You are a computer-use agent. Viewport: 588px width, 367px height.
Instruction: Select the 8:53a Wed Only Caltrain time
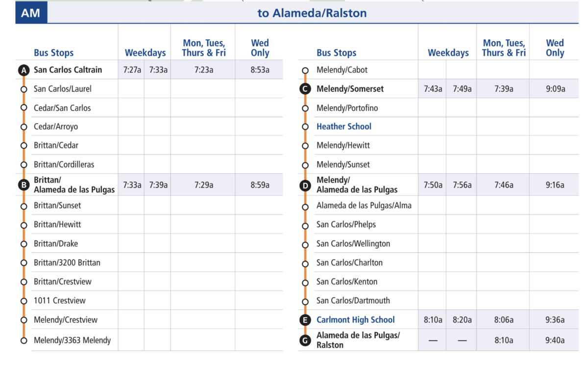tap(260, 70)
